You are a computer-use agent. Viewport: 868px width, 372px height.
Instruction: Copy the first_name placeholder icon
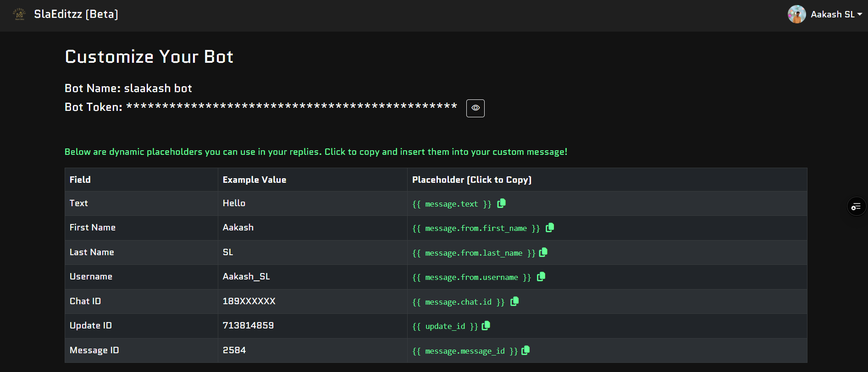click(550, 227)
